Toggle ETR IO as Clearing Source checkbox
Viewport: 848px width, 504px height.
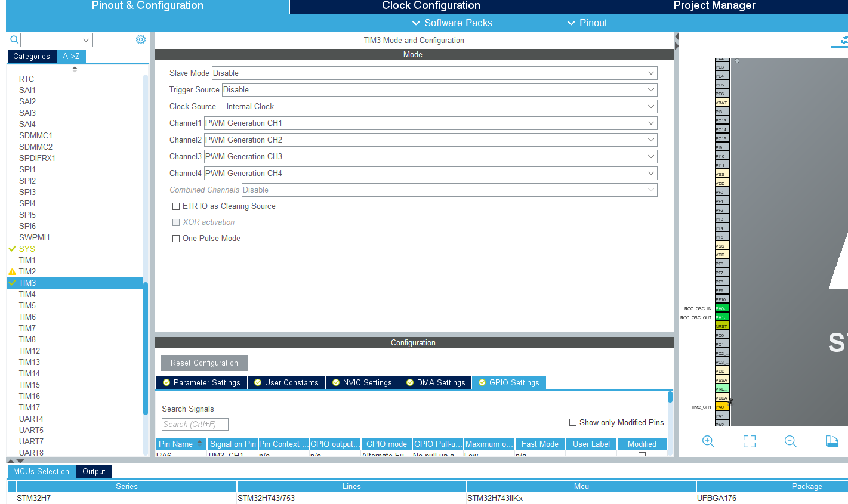176,206
